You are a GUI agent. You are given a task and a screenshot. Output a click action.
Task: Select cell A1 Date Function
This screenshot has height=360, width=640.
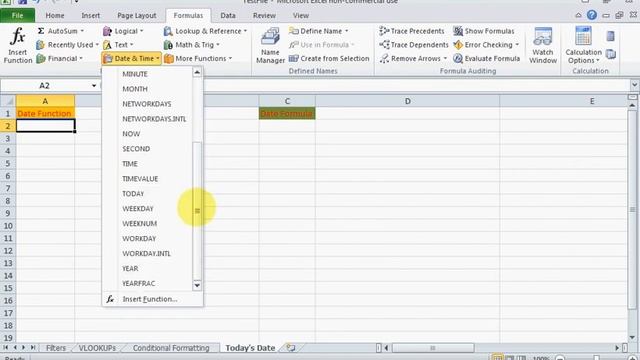[45, 113]
